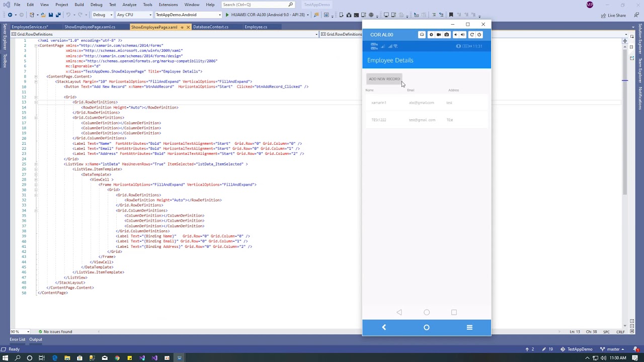Screen dimensions: 644x362
Task: Select the TESt1222 row in the employee list
Action: click(x=427, y=120)
